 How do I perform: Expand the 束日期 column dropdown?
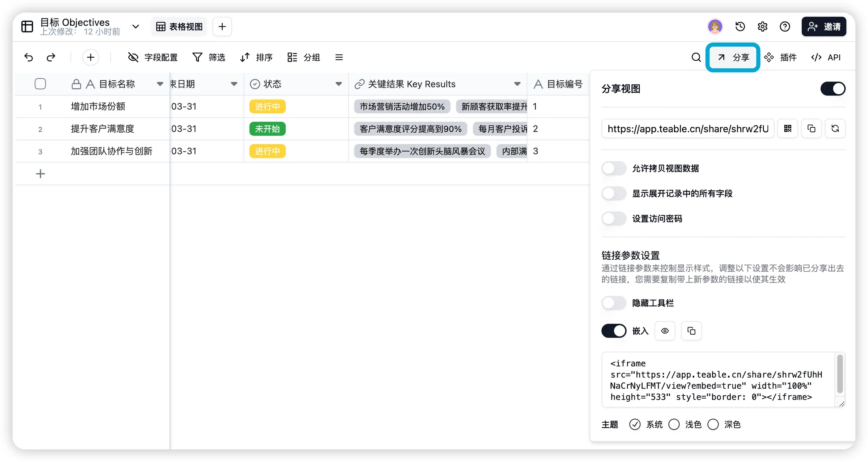pyautogui.click(x=234, y=84)
